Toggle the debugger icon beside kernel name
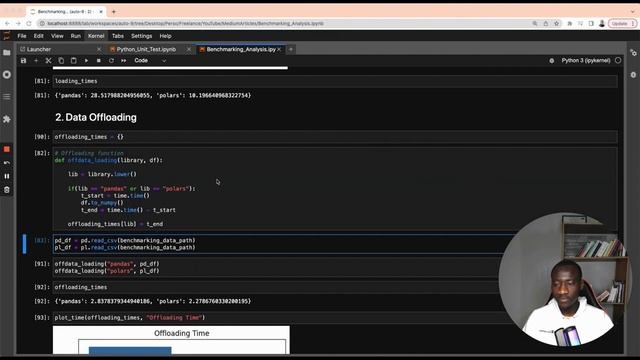Screen dimensions: 640x360 (551, 60)
